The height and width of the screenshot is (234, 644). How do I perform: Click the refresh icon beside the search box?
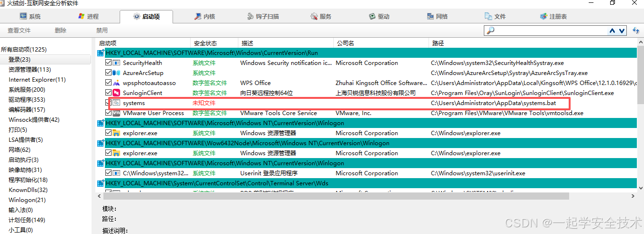click(x=636, y=31)
